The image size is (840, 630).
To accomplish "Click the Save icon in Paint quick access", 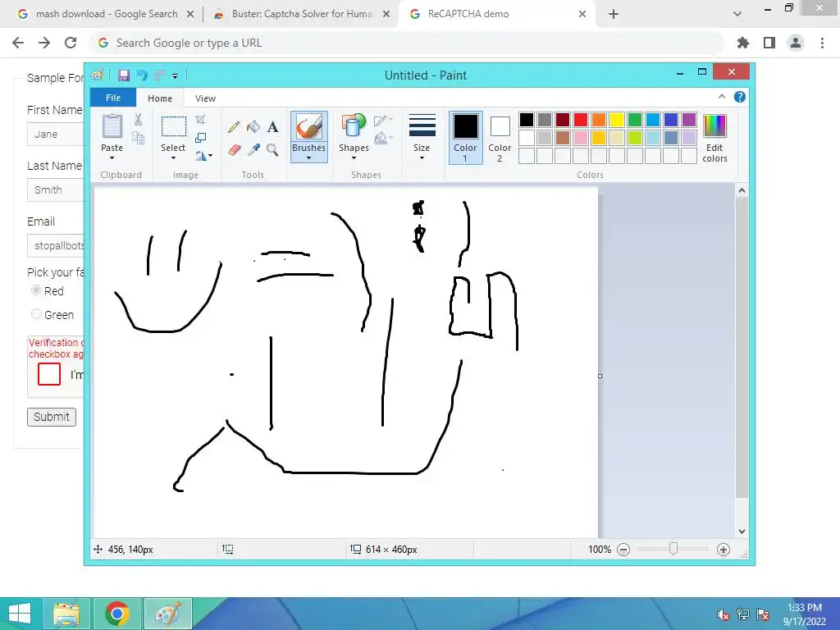I will point(124,75).
